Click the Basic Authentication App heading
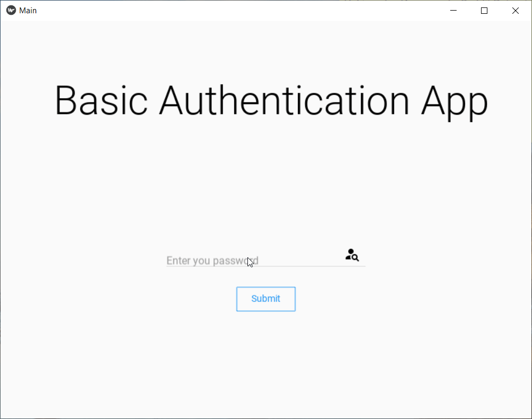 coord(271,101)
